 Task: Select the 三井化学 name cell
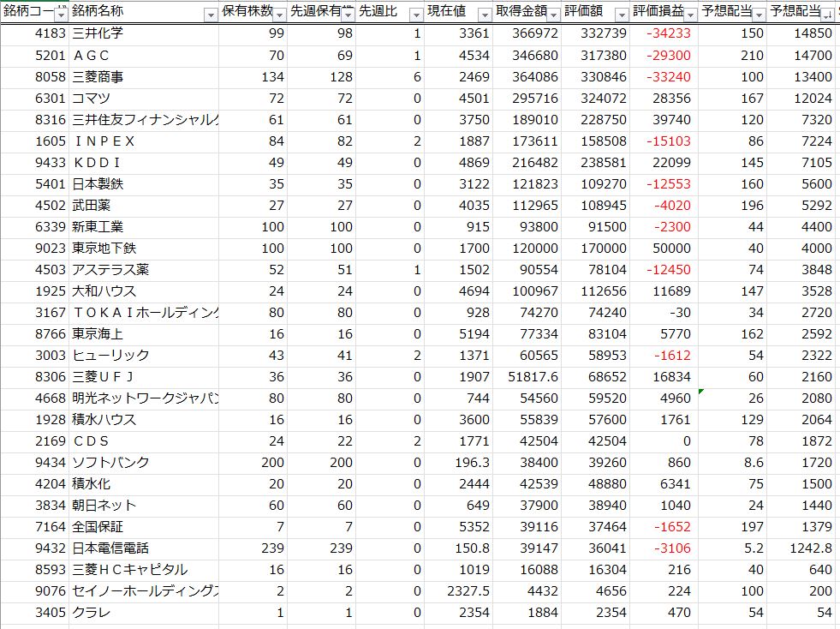pos(144,33)
